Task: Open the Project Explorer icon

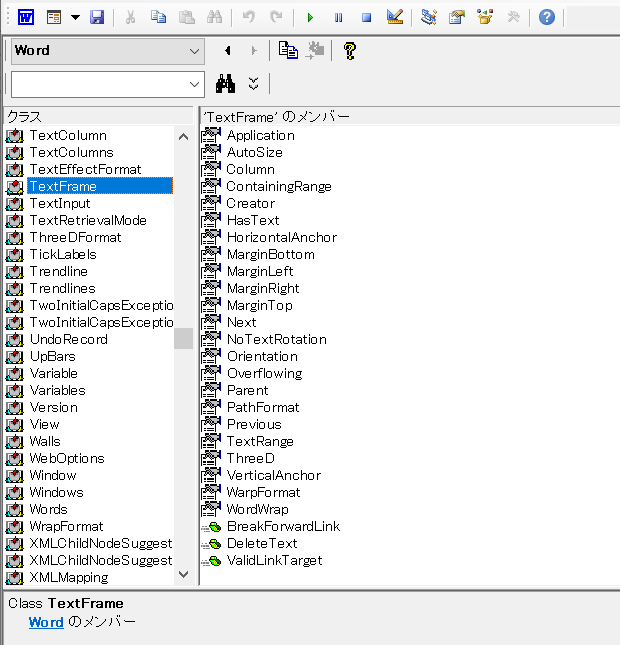Action: (429, 17)
